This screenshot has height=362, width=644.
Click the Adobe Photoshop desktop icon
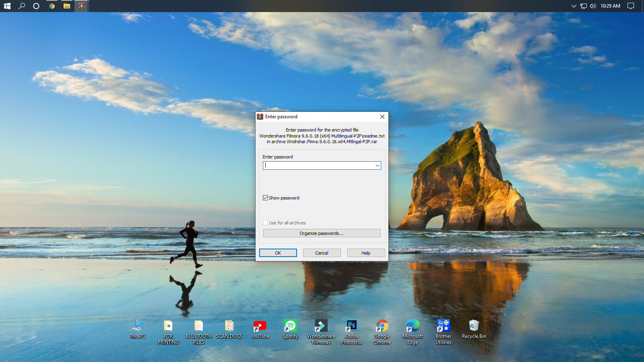[351, 326]
